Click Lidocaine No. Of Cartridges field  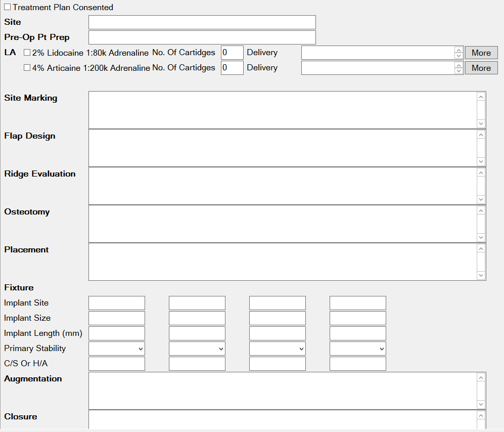click(232, 53)
